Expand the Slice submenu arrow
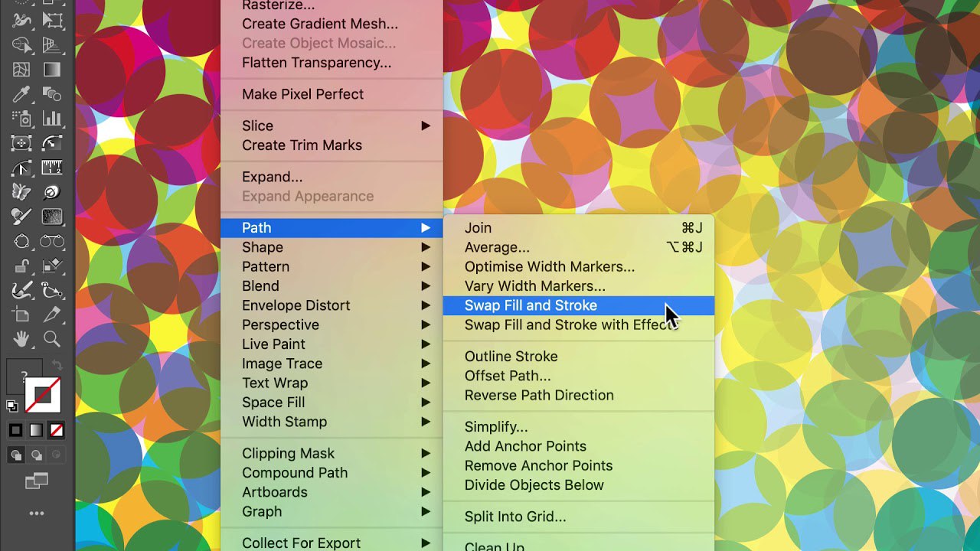980x551 pixels. (426, 126)
